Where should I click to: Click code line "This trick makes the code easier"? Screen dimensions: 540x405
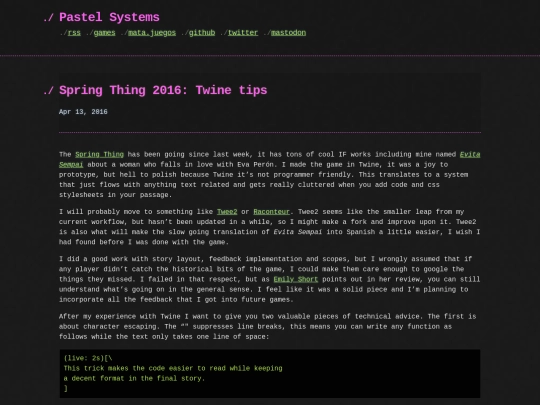(173, 368)
